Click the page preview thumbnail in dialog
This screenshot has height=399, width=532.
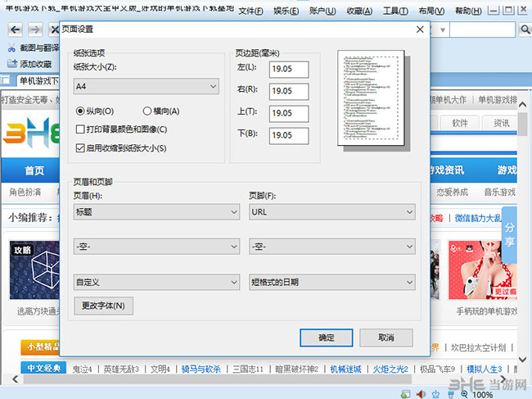371,98
